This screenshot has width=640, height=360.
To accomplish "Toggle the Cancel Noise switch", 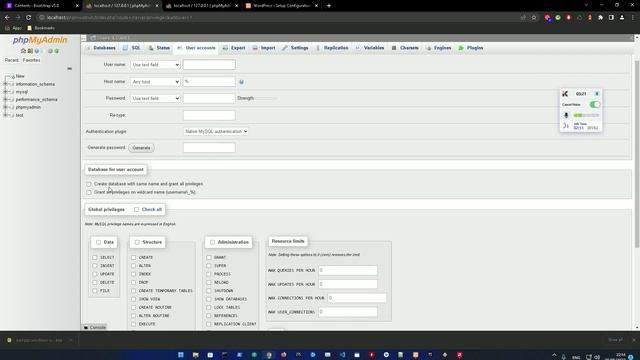I will coord(595,104).
